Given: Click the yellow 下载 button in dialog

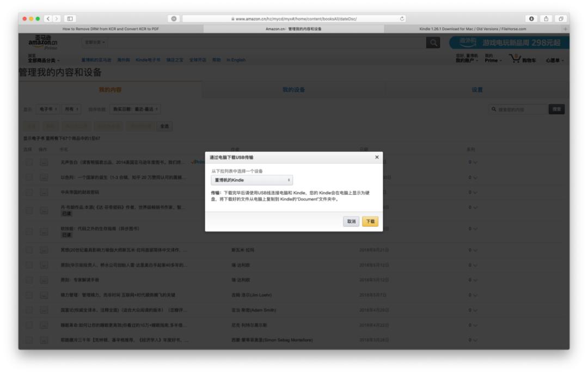Looking at the screenshot, I should pyautogui.click(x=370, y=222).
